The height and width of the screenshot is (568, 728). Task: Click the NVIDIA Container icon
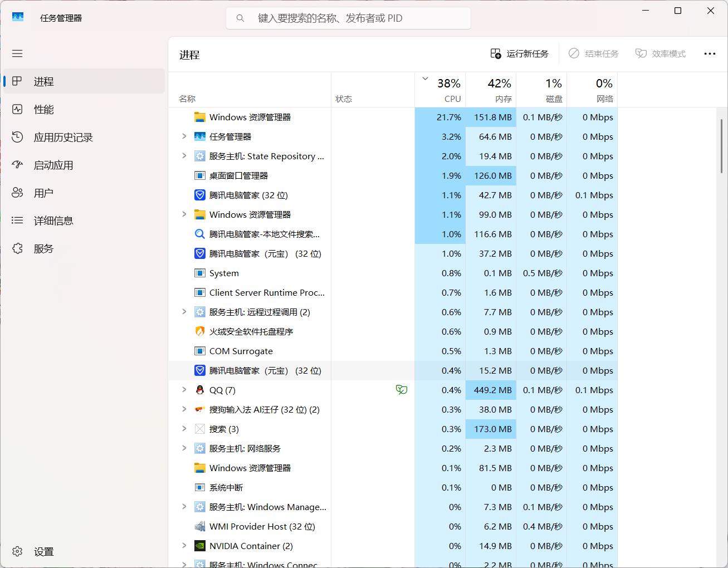pyautogui.click(x=200, y=546)
